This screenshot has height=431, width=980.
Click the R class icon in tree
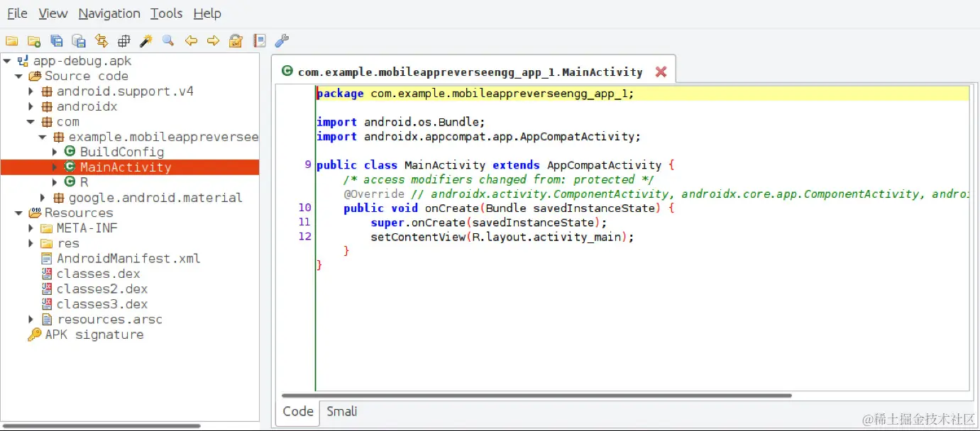70,182
